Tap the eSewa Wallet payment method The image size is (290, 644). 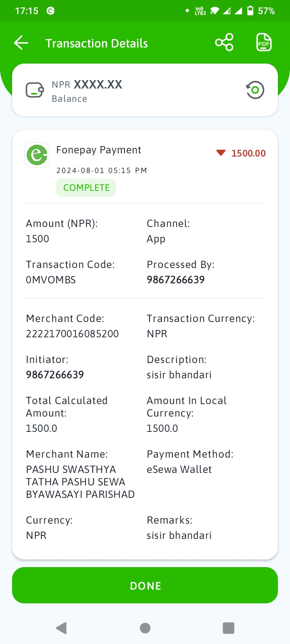click(179, 469)
